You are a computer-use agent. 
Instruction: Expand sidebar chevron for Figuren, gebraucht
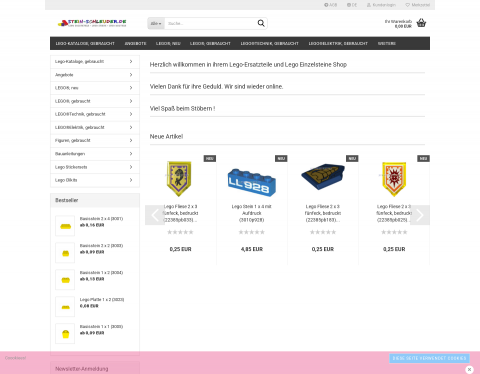pyautogui.click(x=131, y=141)
